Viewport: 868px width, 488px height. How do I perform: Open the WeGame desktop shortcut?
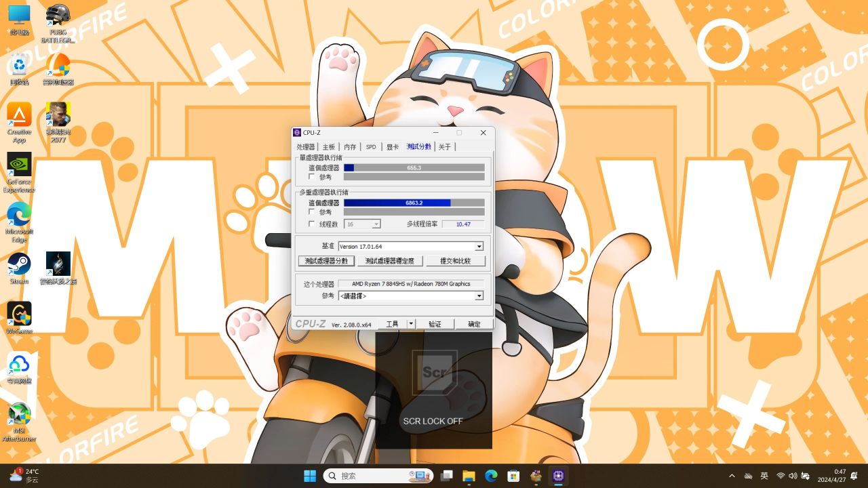pyautogui.click(x=19, y=318)
